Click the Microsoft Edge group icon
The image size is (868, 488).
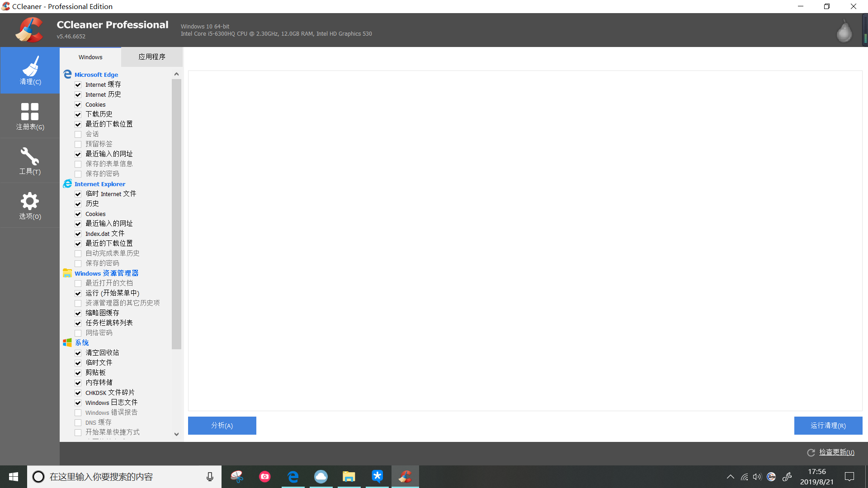[67, 74]
